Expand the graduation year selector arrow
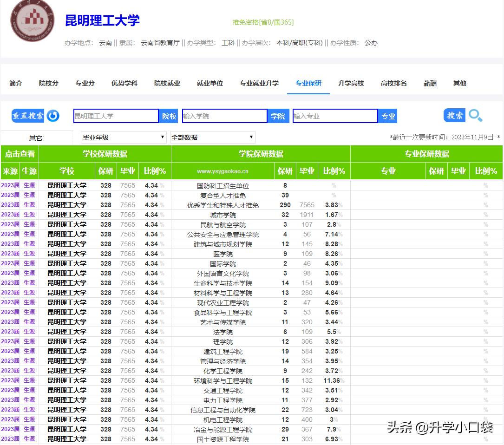 point(163,137)
